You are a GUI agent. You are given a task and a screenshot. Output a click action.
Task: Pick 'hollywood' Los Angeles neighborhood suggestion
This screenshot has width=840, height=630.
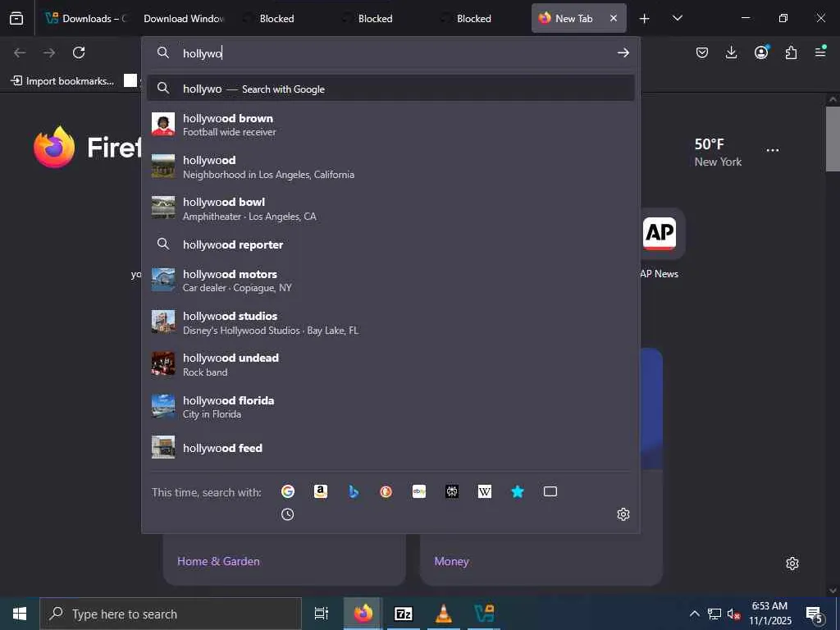click(390, 167)
